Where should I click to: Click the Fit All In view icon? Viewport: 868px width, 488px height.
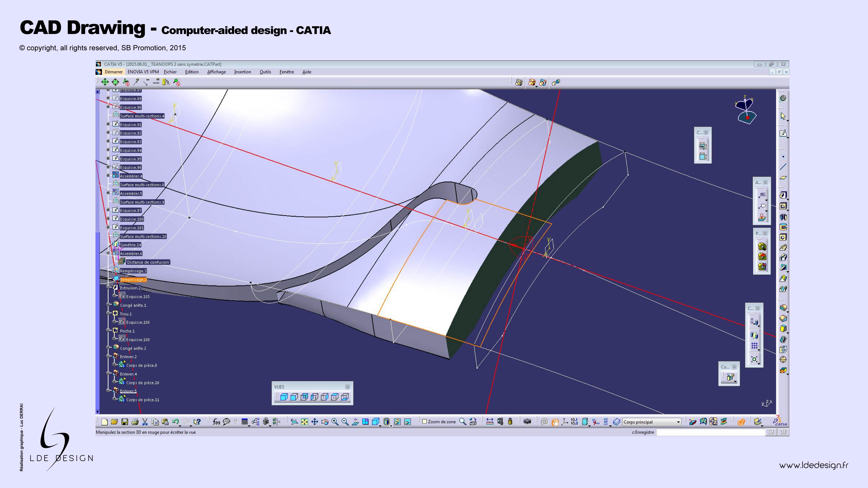click(x=304, y=422)
